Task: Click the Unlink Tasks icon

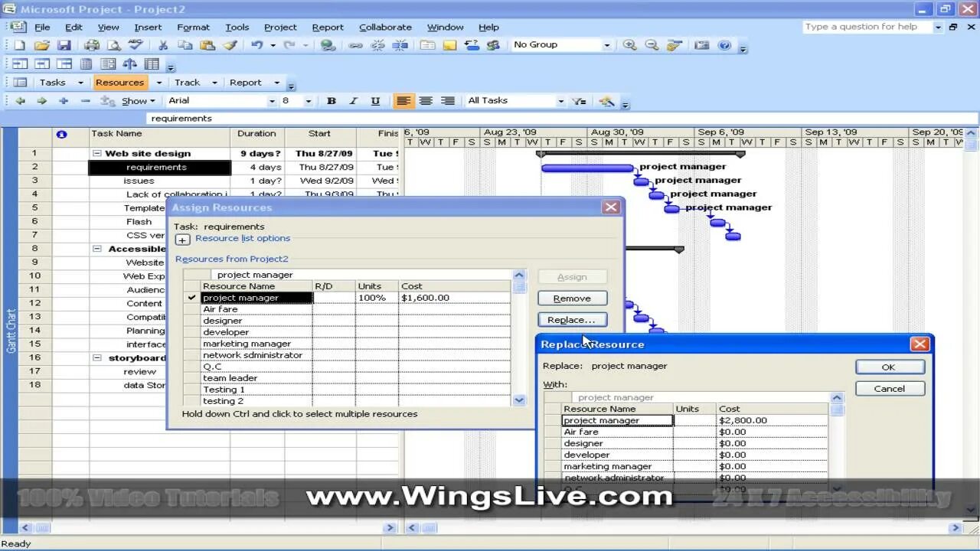Action: pyautogui.click(x=377, y=44)
